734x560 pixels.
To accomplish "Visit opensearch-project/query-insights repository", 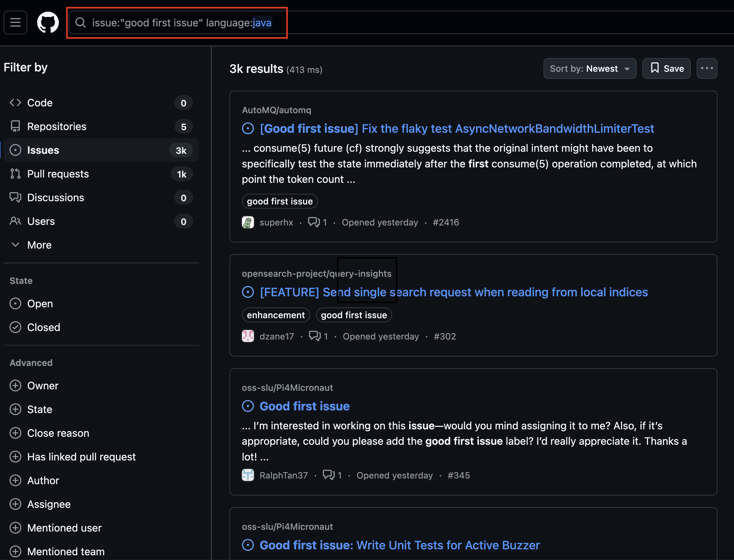I will tap(317, 274).
